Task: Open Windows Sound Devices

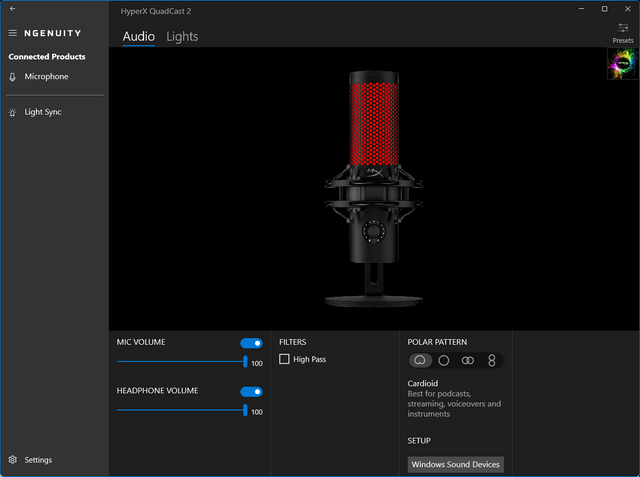Action: coord(456,464)
